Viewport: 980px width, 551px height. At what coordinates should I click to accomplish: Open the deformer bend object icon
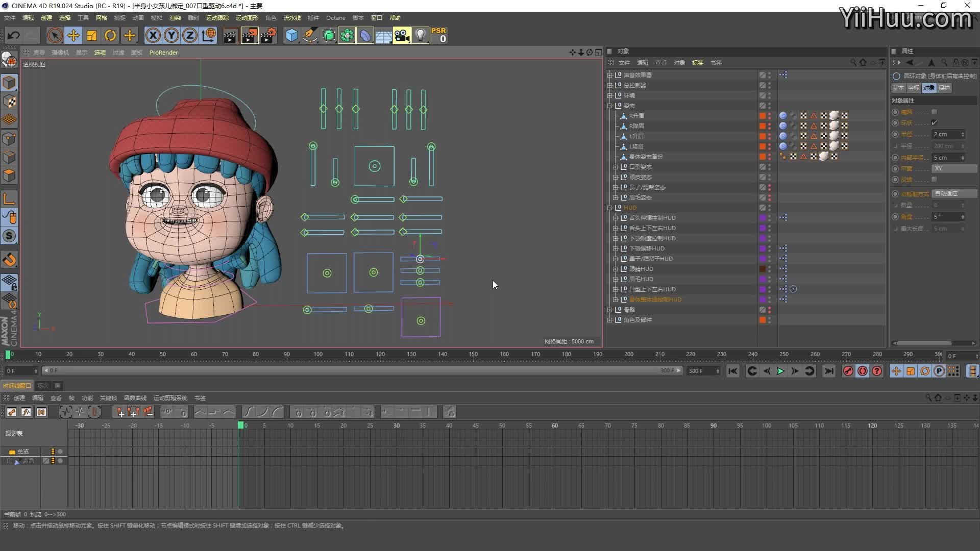click(365, 35)
